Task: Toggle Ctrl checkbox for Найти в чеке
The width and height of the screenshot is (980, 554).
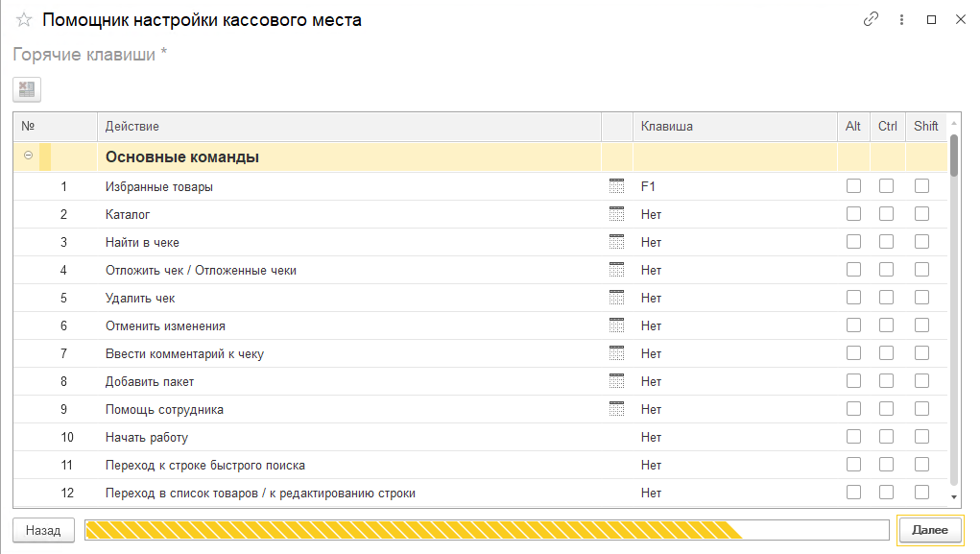Action: pos(887,242)
